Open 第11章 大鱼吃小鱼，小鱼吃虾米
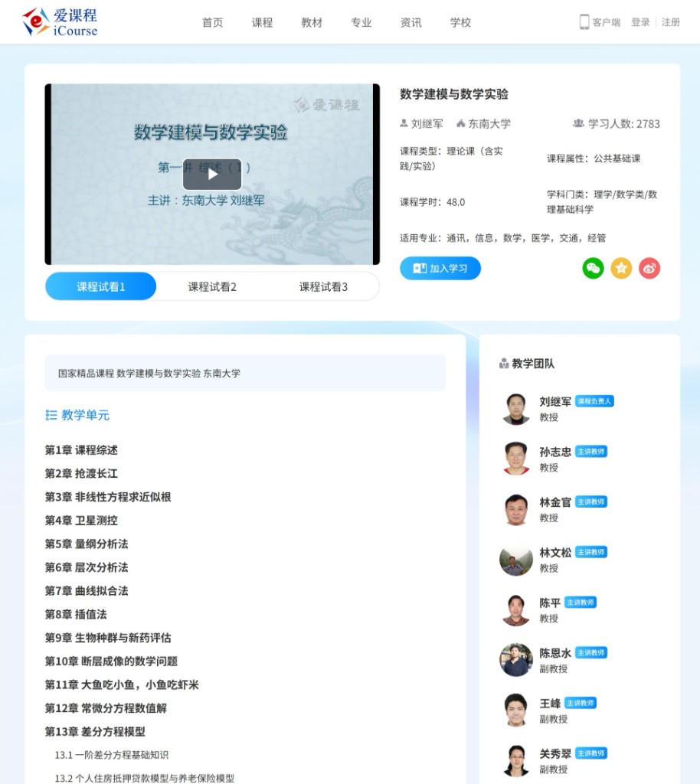 [x=122, y=685]
